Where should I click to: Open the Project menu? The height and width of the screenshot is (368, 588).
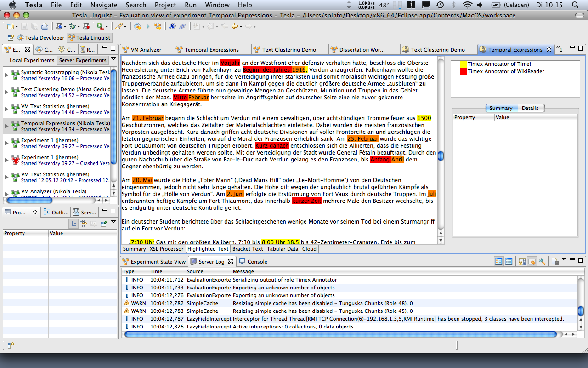coord(165,5)
